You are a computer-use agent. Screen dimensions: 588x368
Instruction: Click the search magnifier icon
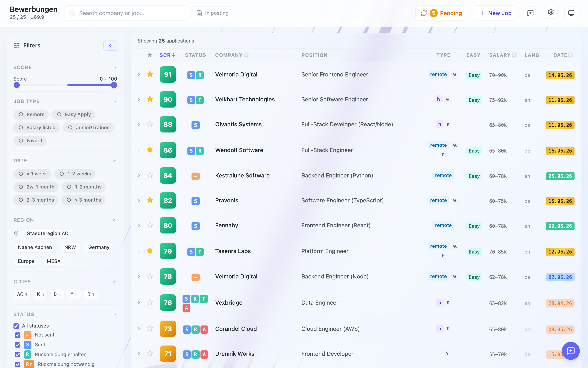(72, 13)
